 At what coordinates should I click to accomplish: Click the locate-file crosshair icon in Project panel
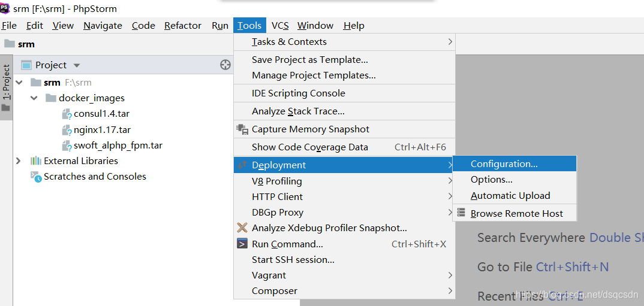tap(225, 65)
